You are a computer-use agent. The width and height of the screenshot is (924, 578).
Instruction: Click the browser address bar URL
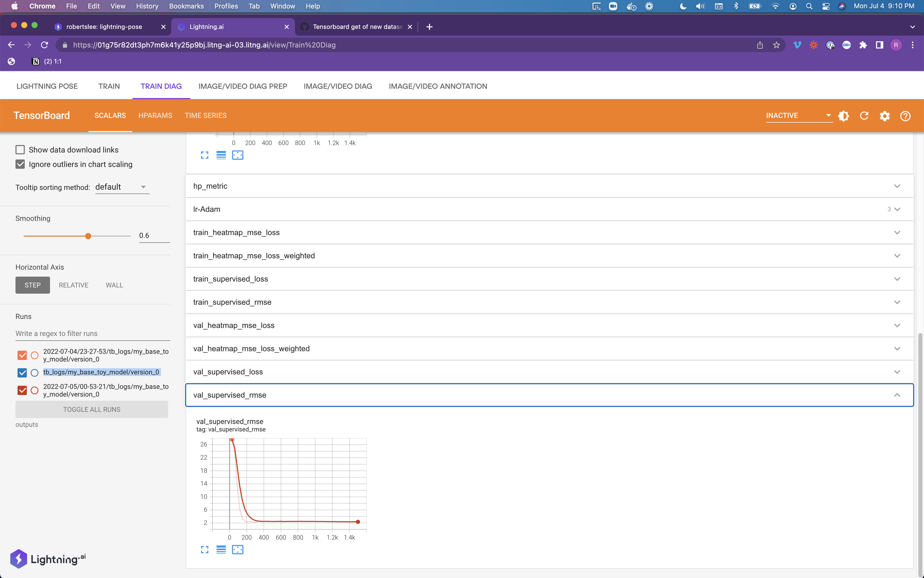(204, 45)
